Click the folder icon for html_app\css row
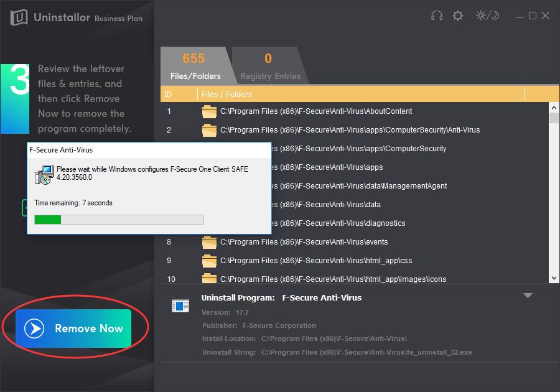This screenshot has height=392, width=560. tap(209, 261)
